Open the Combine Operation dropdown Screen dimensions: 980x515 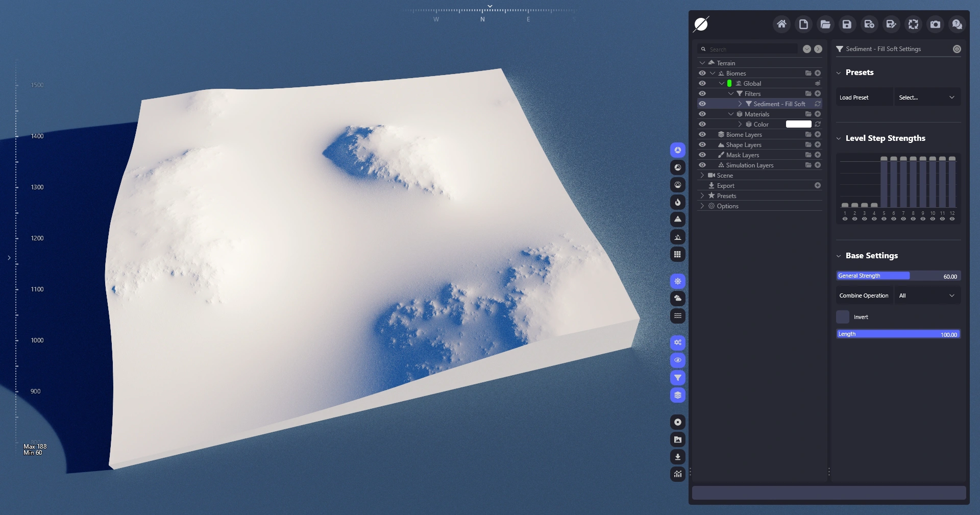(x=927, y=296)
